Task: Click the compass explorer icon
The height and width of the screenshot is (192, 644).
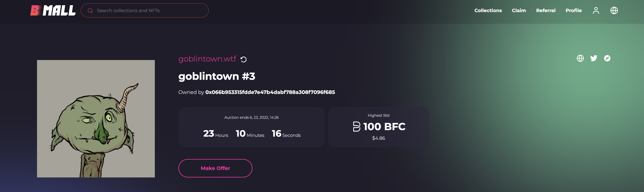Action: coord(607,58)
